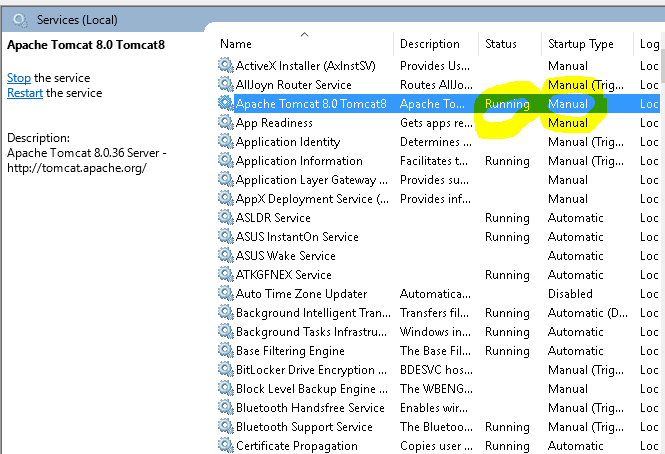Click the Services (Local) magnifier-gear icon
665x454 pixels.
pyautogui.click(x=20, y=20)
